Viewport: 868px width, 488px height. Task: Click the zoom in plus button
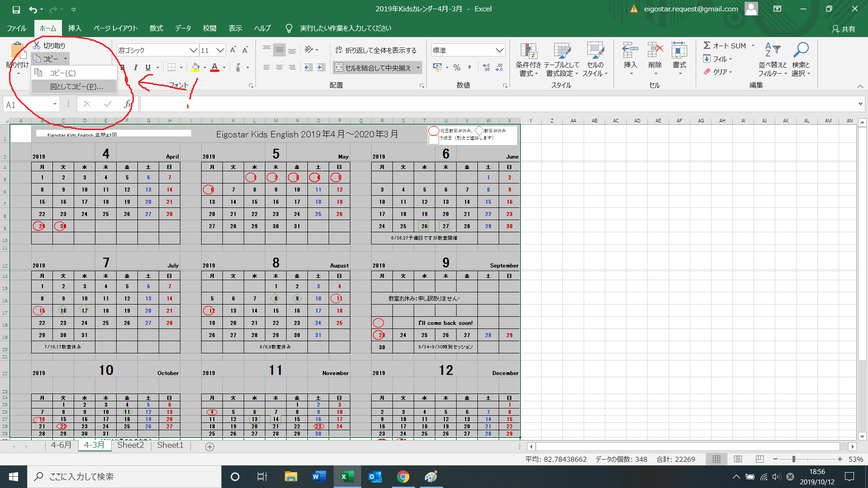pos(840,459)
